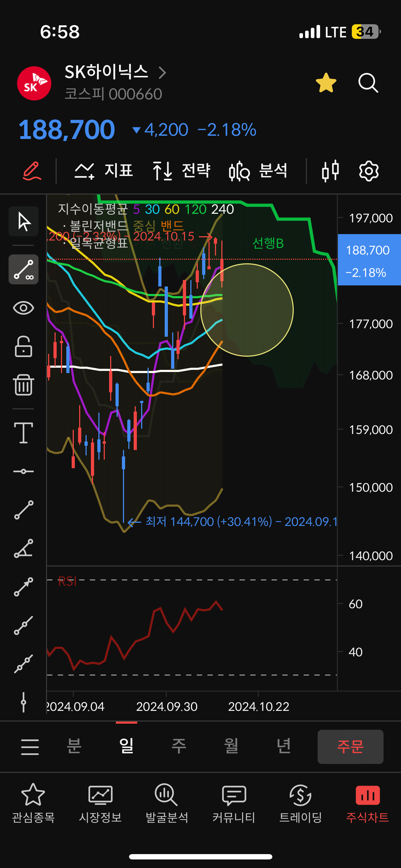This screenshot has width=401, height=868.
Task: Toggle drawings visibility eye icon
Action: click(24, 308)
